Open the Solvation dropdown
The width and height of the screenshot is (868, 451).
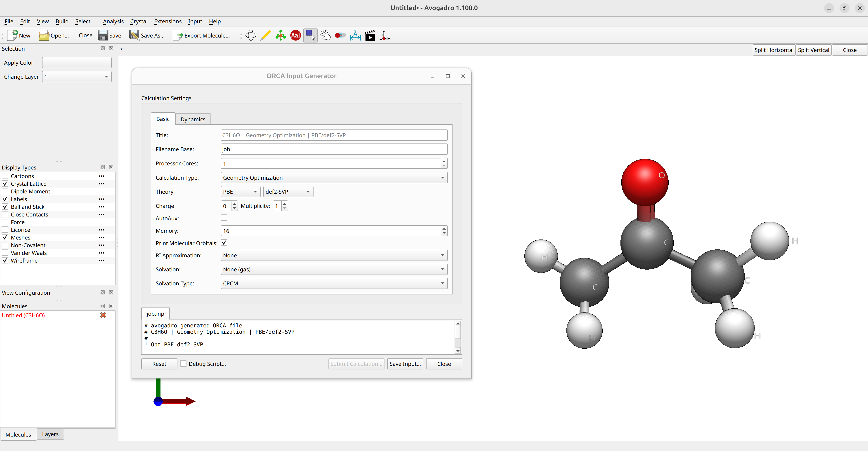[334, 270]
